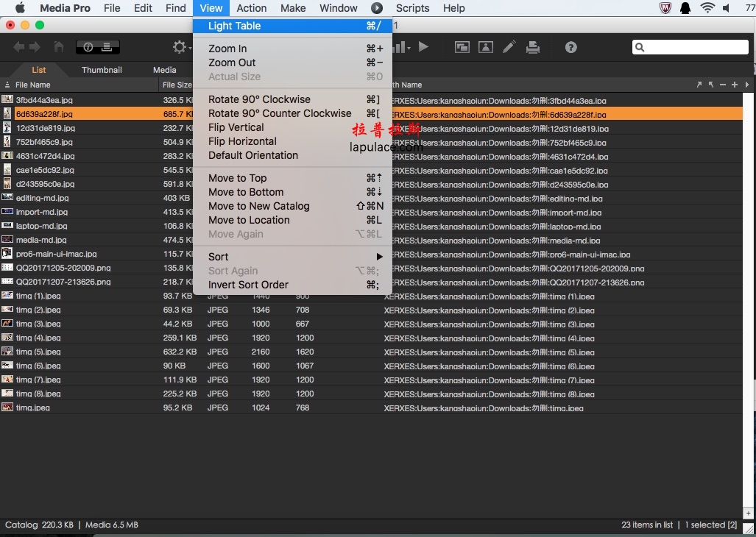Choose Flip Vertical
756x537 pixels.
click(x=292, y=127)
